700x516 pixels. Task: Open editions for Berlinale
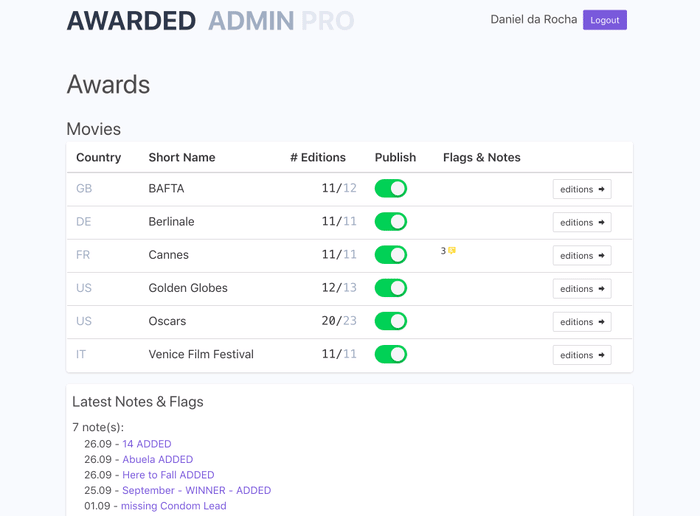click(582, 222)
